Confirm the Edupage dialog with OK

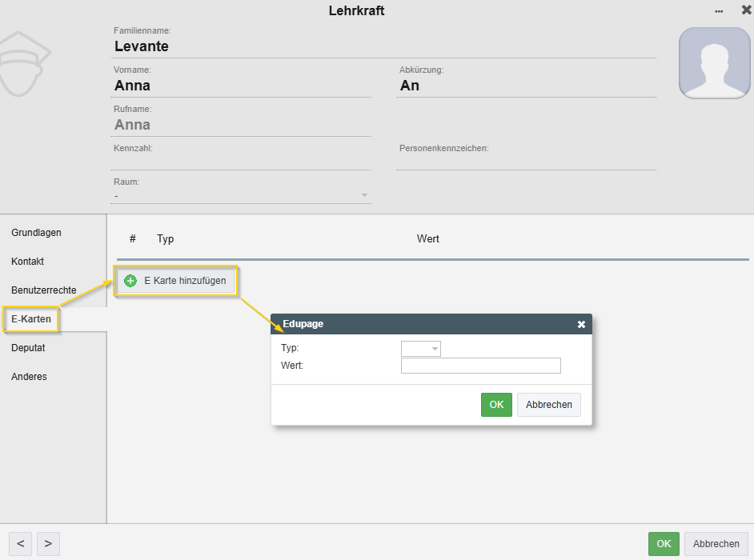[496, 405]
